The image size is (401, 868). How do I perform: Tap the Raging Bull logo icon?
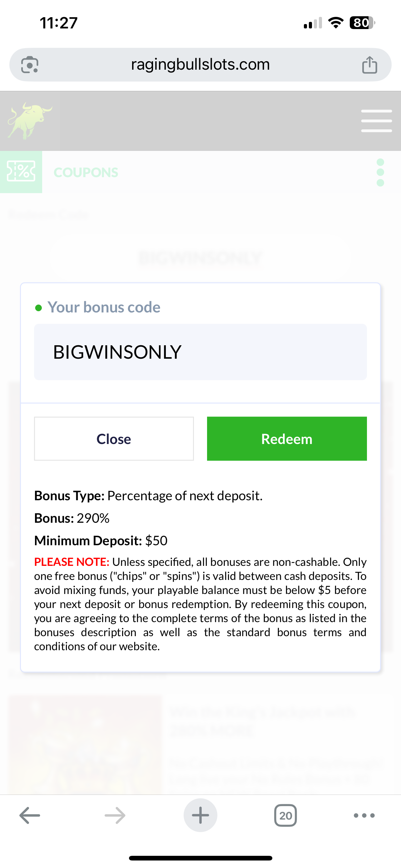tap(30, 121)
